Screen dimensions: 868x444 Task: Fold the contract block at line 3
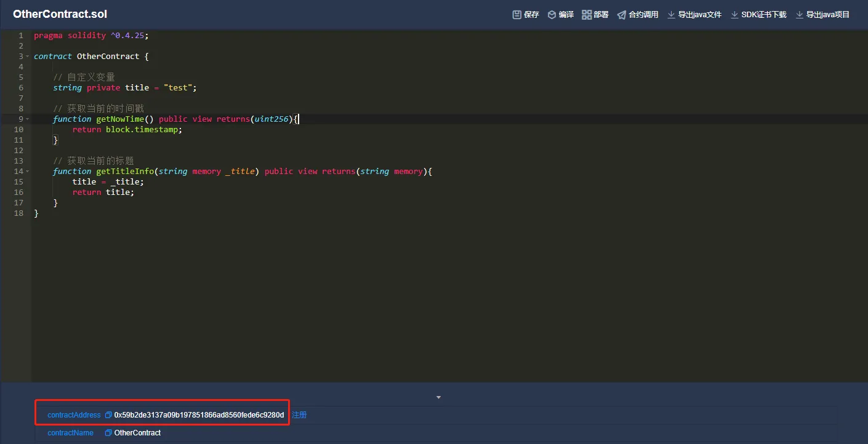coord(28,57)
